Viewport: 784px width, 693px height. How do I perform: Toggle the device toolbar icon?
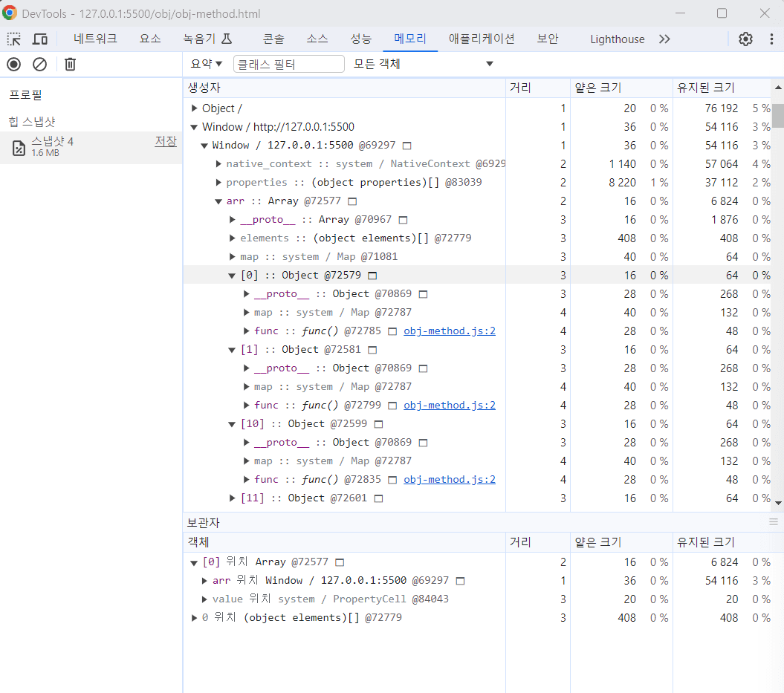(39, 39)
